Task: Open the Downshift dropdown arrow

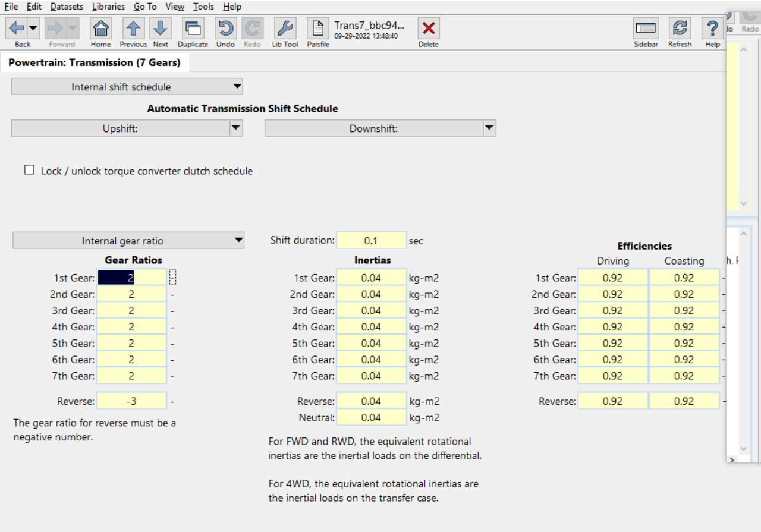Action: coord(489,128)
